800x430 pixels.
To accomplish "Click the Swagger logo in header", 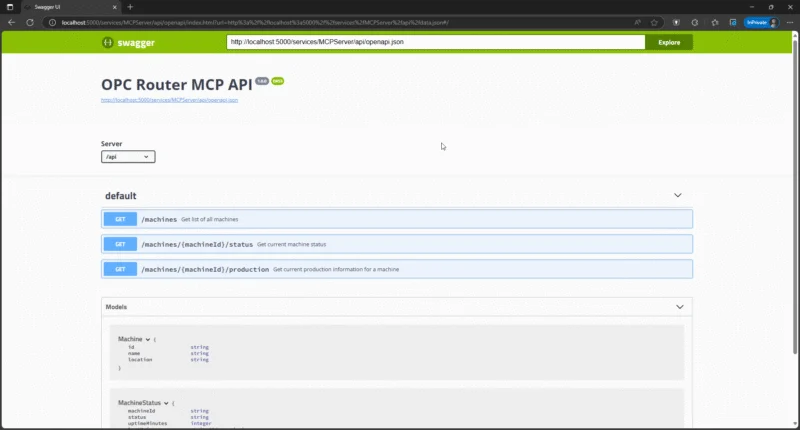I will pos(124,43).
